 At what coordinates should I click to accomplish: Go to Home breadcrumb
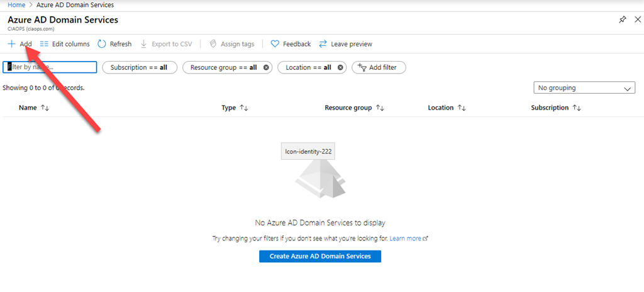click(16, 5)
